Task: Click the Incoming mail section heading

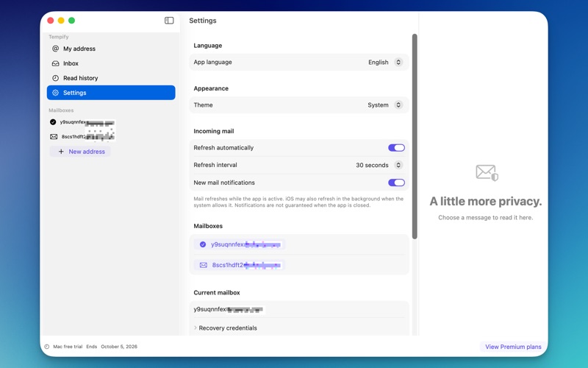Action: [214, 131]
